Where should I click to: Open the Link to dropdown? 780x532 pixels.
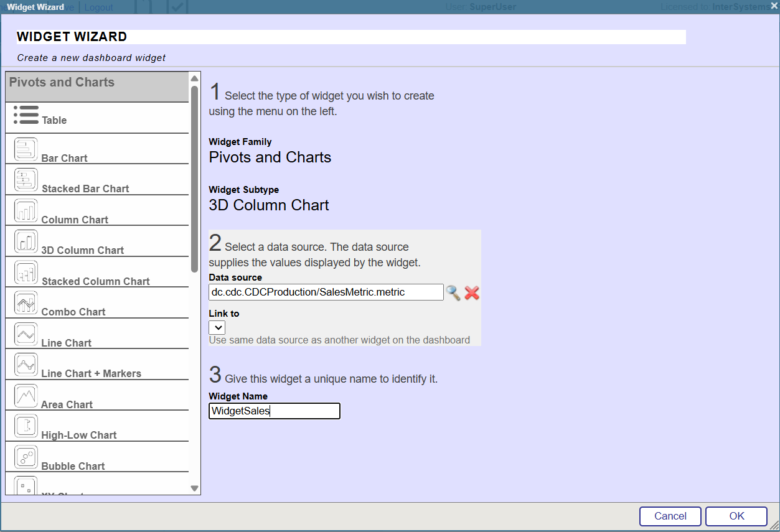(217, 327)
